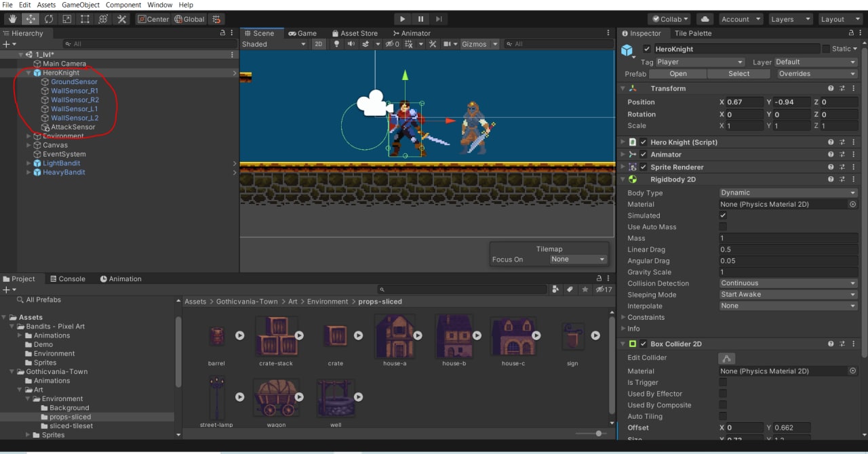Viewport: 868px width, 454px height.
Task: Toggle scene grid visibility icon
Action: tap(410, 44)
